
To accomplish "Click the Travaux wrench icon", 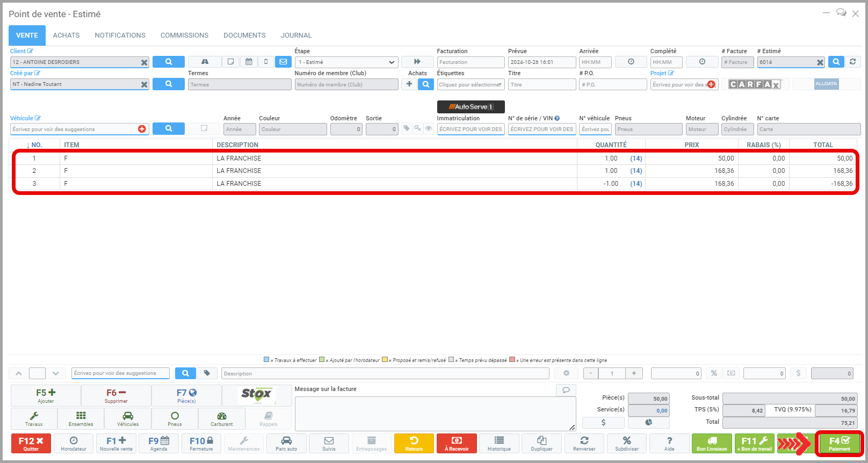I will point(34,418).
